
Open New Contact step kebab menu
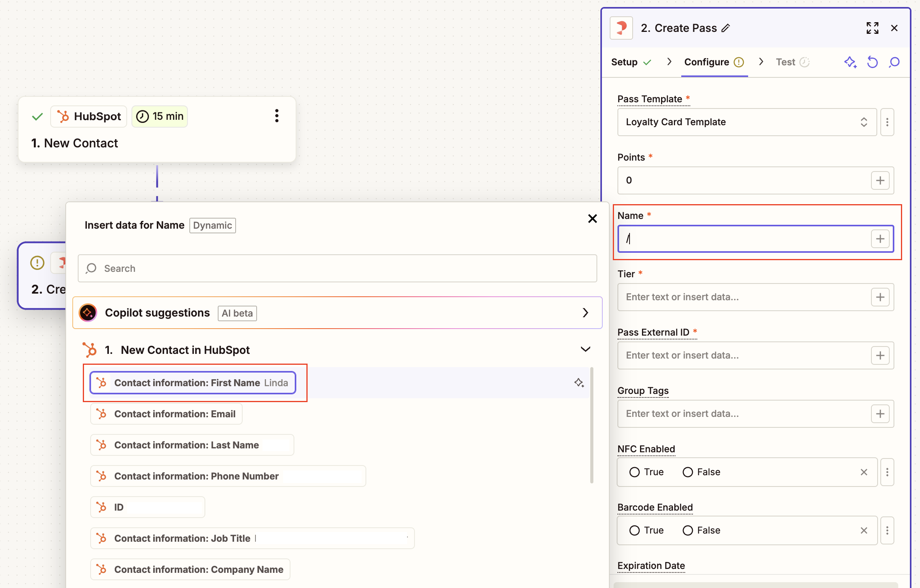[x=277, y=116]
